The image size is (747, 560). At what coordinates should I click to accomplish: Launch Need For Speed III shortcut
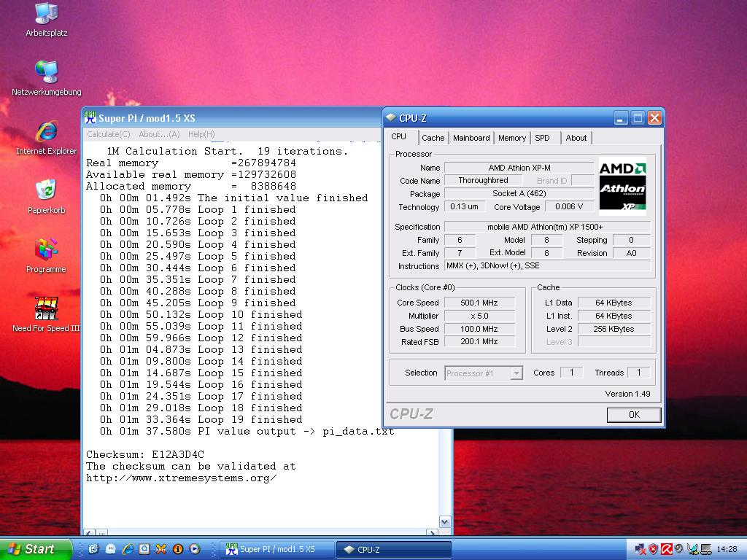pos(47,308)
